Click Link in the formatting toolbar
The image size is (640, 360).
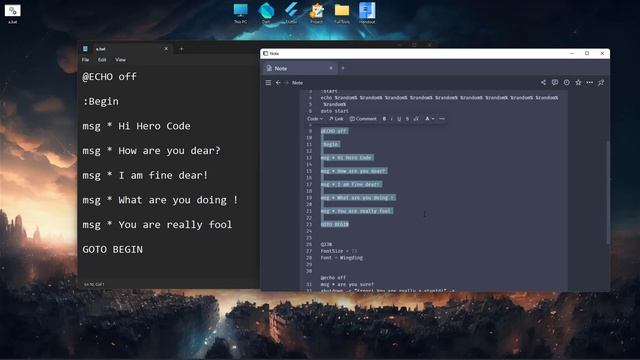(x=336, y=119)
